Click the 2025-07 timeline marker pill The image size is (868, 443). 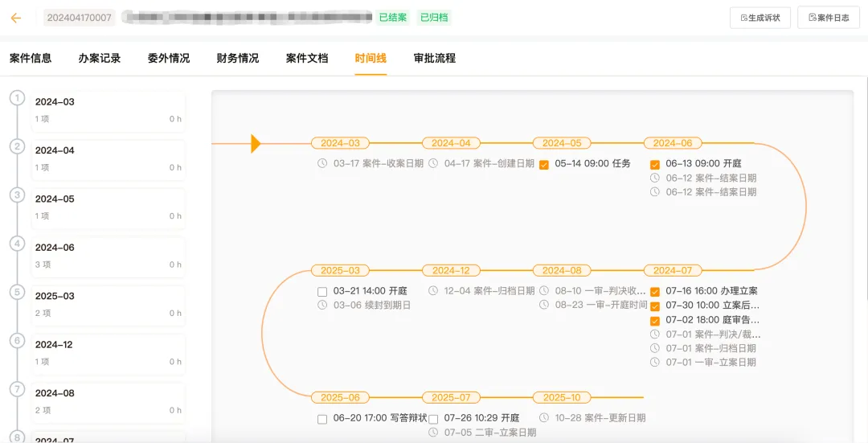[x=451, y=398]
